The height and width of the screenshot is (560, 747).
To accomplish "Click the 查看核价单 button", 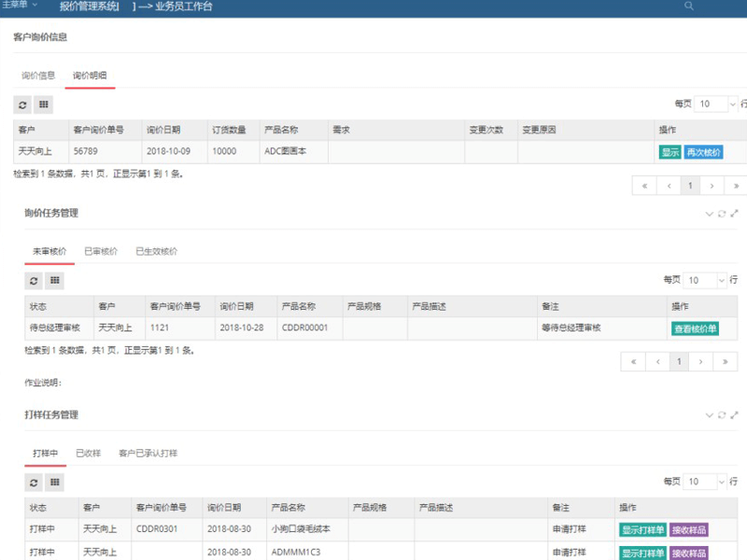I will tap(695, 329).
